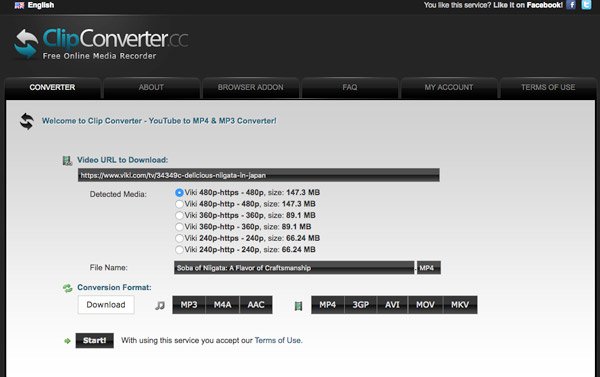Click the Detected Media label

[118, 194]
